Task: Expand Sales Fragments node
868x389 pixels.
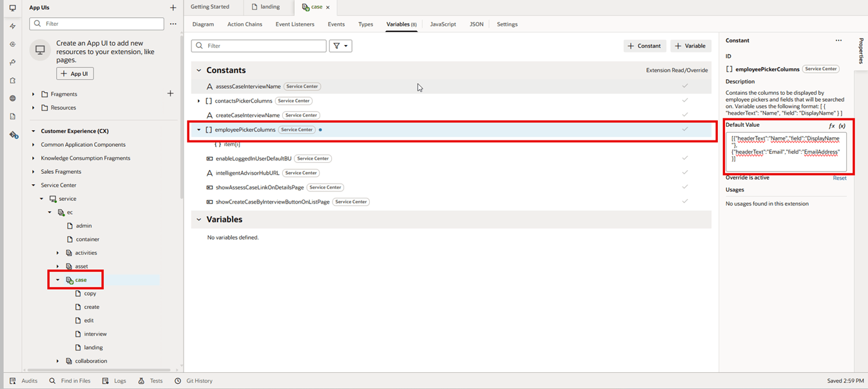Action: [x=34, y=172]
